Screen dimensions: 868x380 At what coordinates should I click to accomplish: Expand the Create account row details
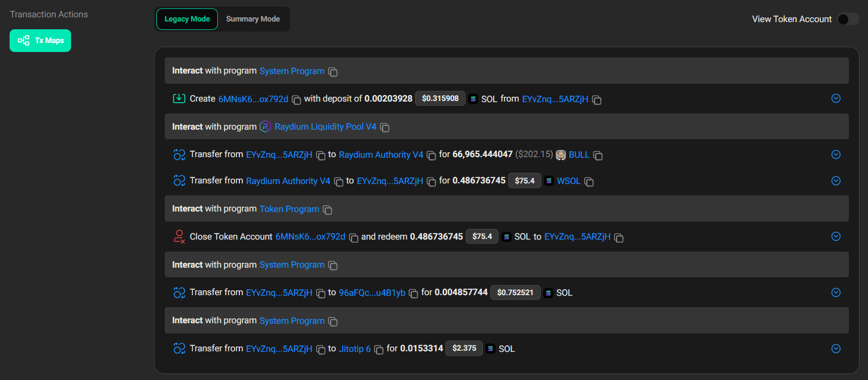coord(836,98)
